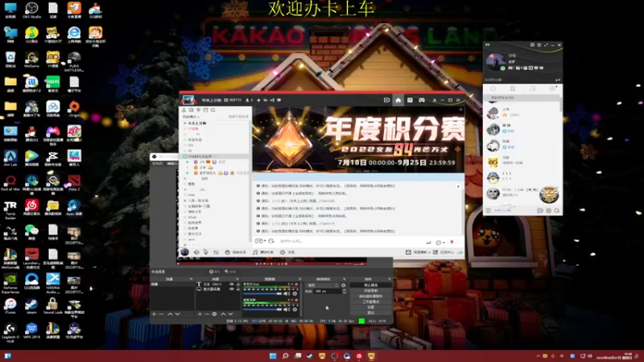Move source up arrow in OBS sources
644x362 pixels.
pos(223,314)
